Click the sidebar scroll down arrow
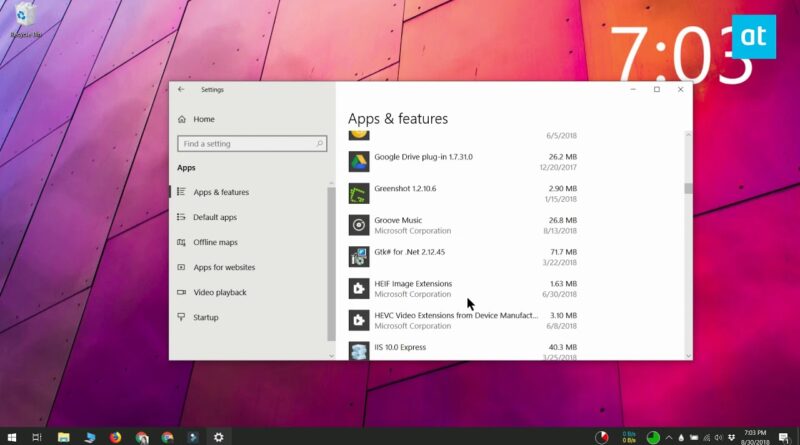800x445 pixels. tap(331, 356)
